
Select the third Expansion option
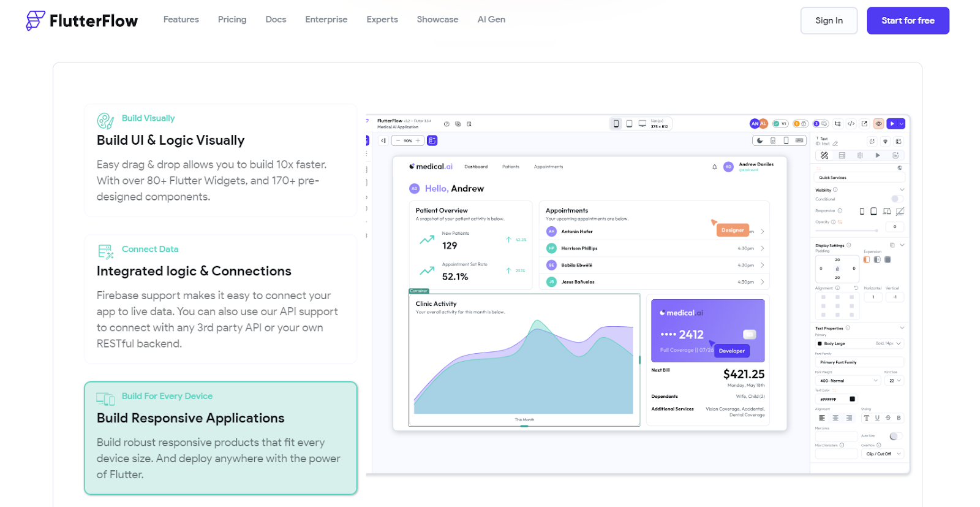888,260
